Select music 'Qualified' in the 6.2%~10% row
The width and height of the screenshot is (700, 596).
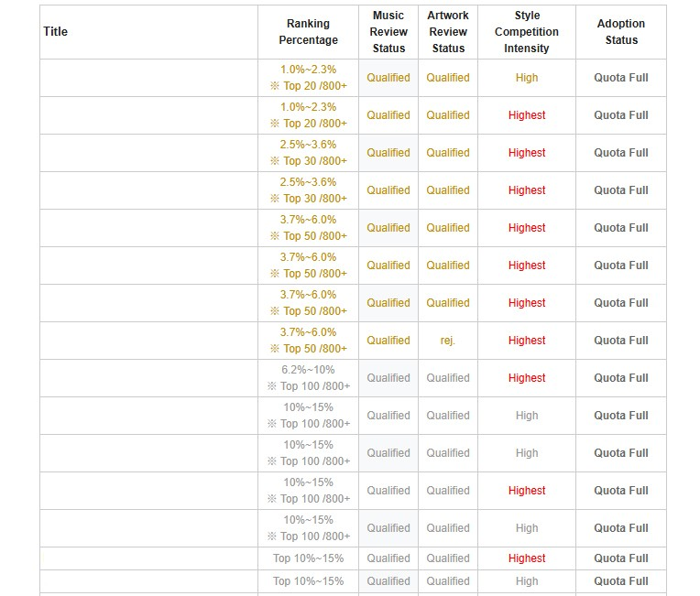point(388,378)
